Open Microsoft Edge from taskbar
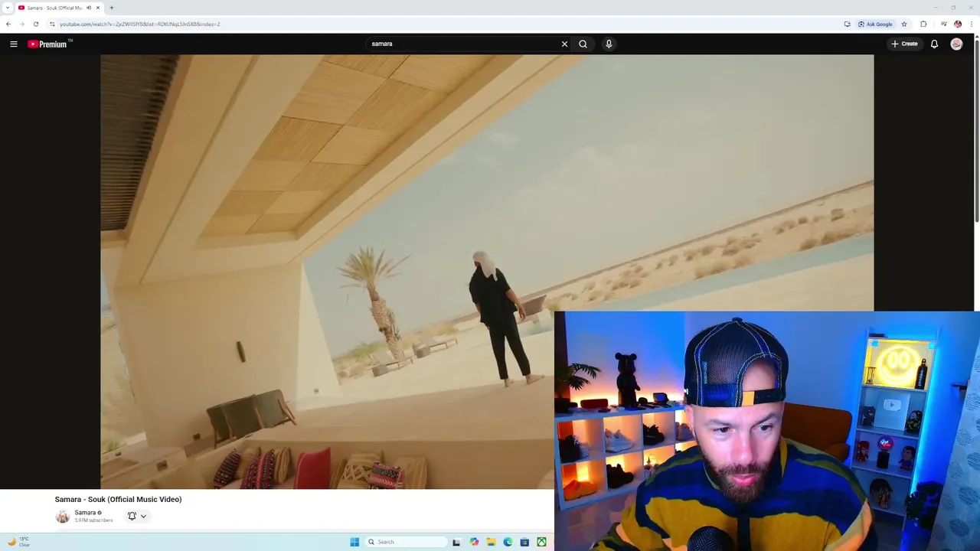Viewport: 980px width, 551px height. (x=508, y=542)
